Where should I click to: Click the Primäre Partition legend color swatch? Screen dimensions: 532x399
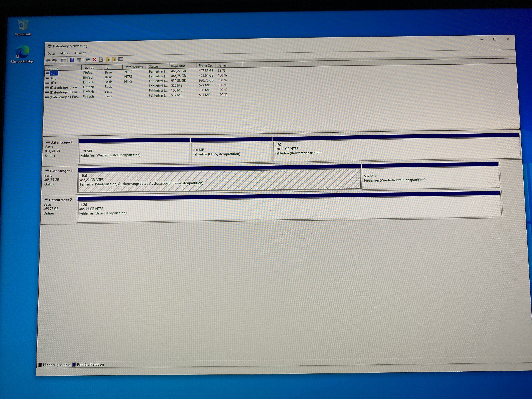74,365
